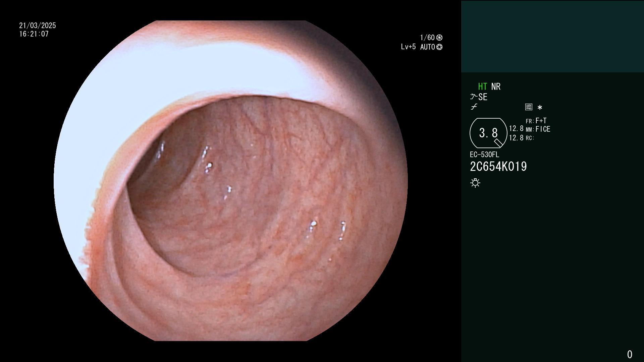Screen dimensions: 644x362
Task: Click the time 16:21:07
Action: pos(34,34)
